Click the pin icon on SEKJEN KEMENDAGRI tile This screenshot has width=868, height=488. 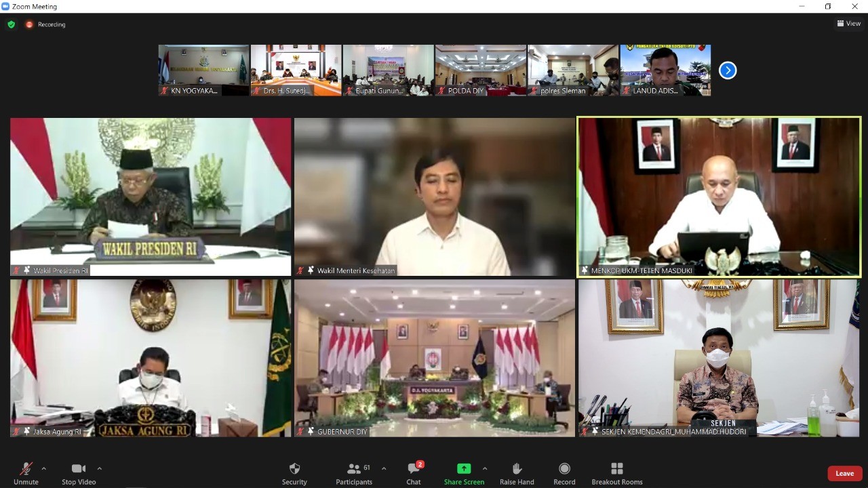pos(595,432)
